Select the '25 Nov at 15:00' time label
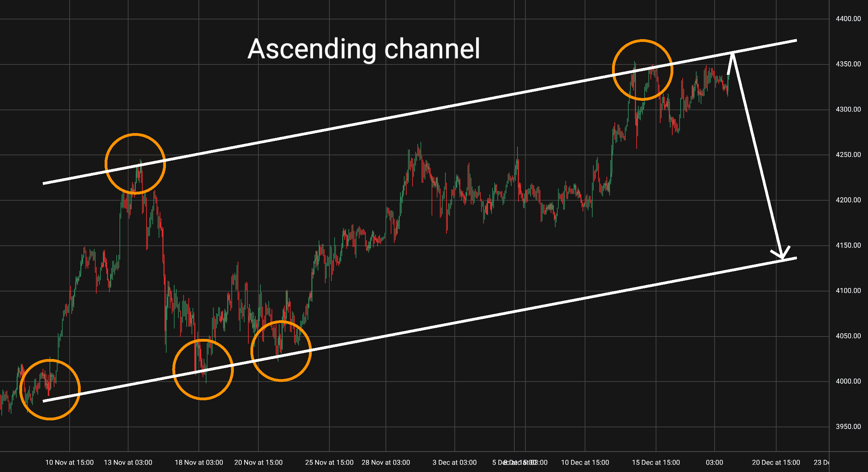 329,462
